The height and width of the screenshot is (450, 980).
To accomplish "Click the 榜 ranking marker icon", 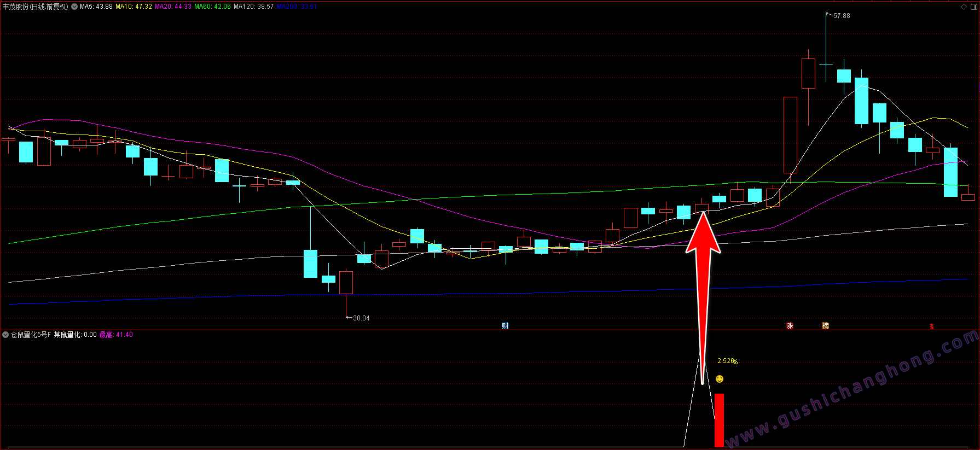I will [x=825, y=326].
